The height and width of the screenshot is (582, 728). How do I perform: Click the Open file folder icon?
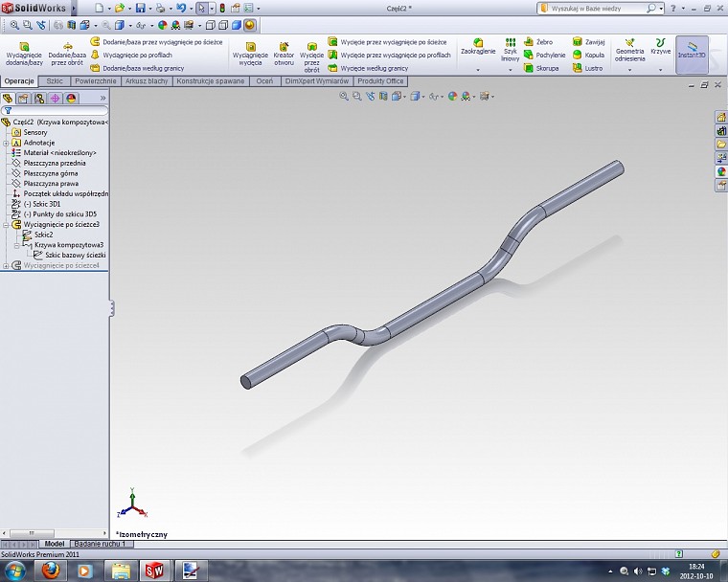[120, 8]
